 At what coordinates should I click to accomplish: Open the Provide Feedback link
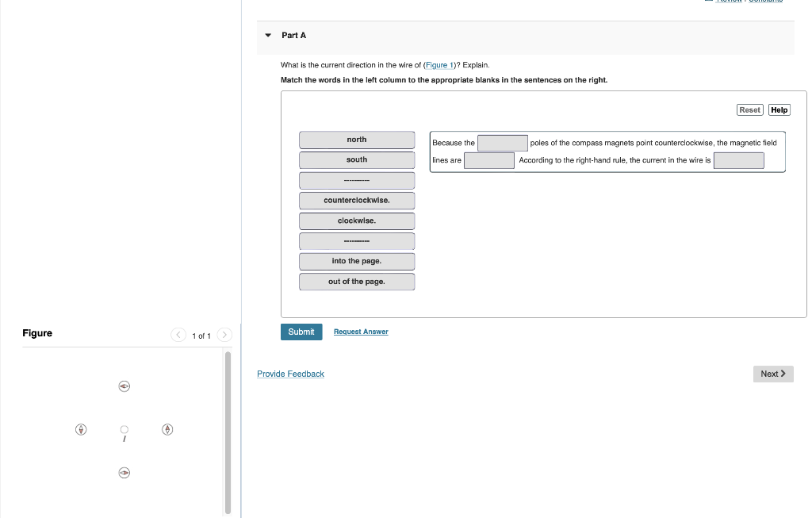(x=290, y=374)
